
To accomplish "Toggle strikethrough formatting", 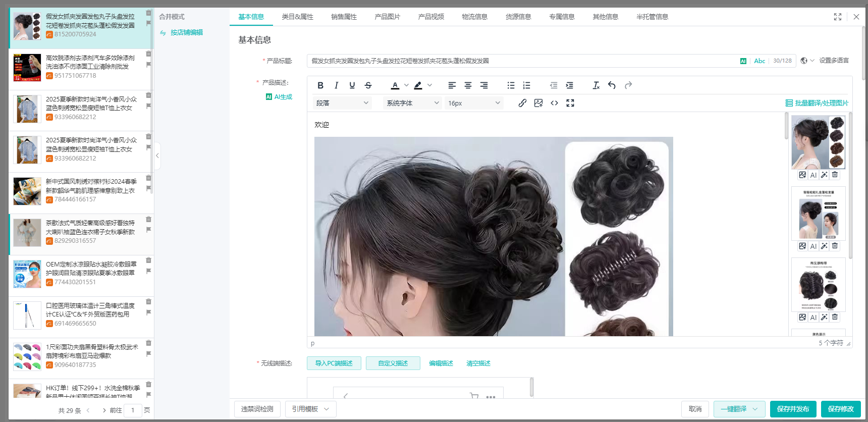I will pyautogui.click(x=368, y=85).
